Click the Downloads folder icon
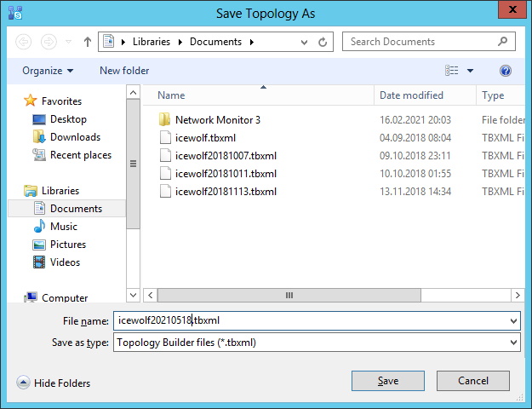The image size is (532, 409). tap(39, 137)
